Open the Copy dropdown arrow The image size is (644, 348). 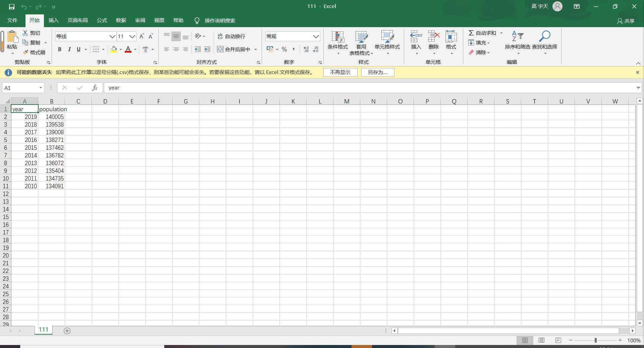tap(46, 43)
